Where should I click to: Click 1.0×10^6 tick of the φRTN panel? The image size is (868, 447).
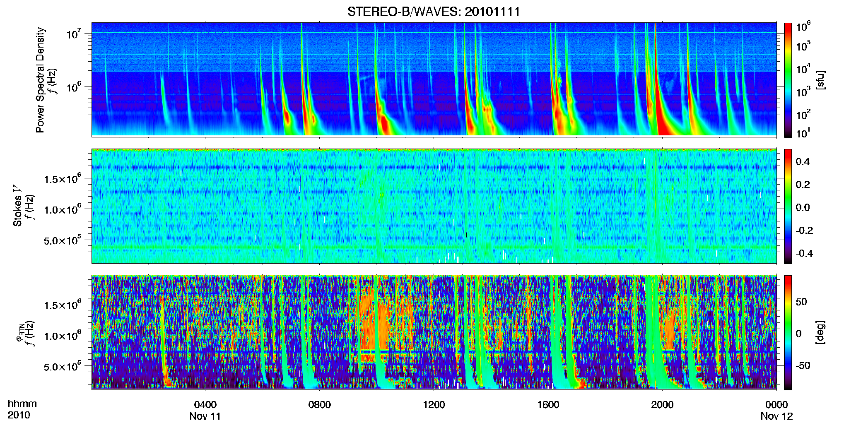(x=62, y=336)
